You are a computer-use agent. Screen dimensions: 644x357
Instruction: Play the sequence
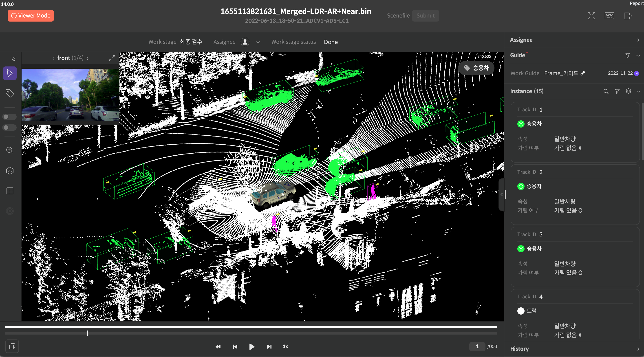coord(252,346)
